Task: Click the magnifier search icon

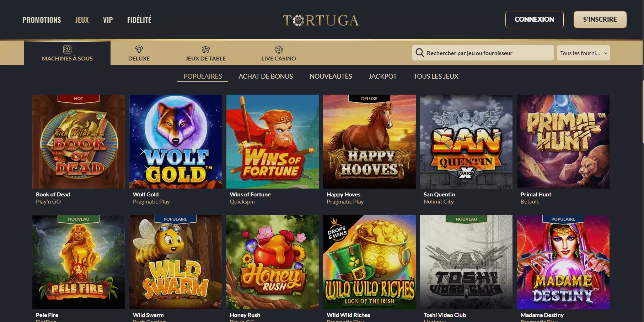Action: click(x=420, y=53)
